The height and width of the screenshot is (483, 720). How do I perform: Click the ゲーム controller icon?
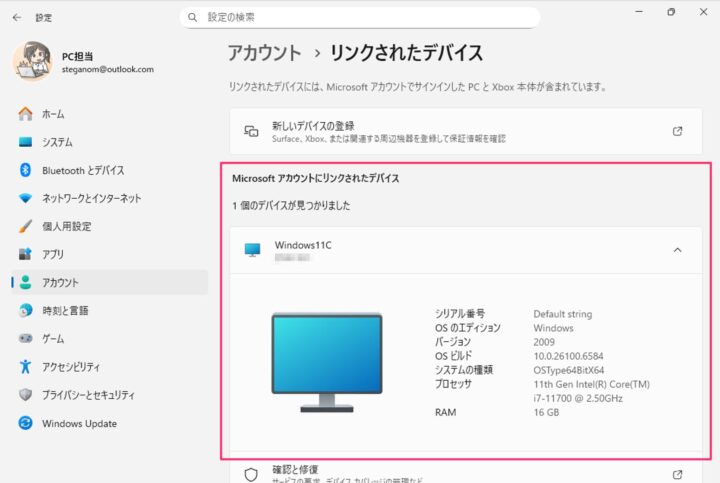tap(26, 338)
